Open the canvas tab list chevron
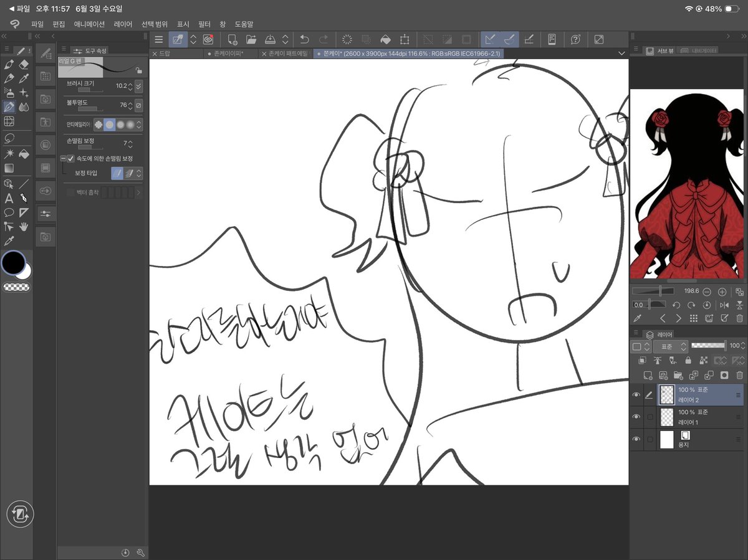This screenshot has height=560, width=748. pos(621,54)
